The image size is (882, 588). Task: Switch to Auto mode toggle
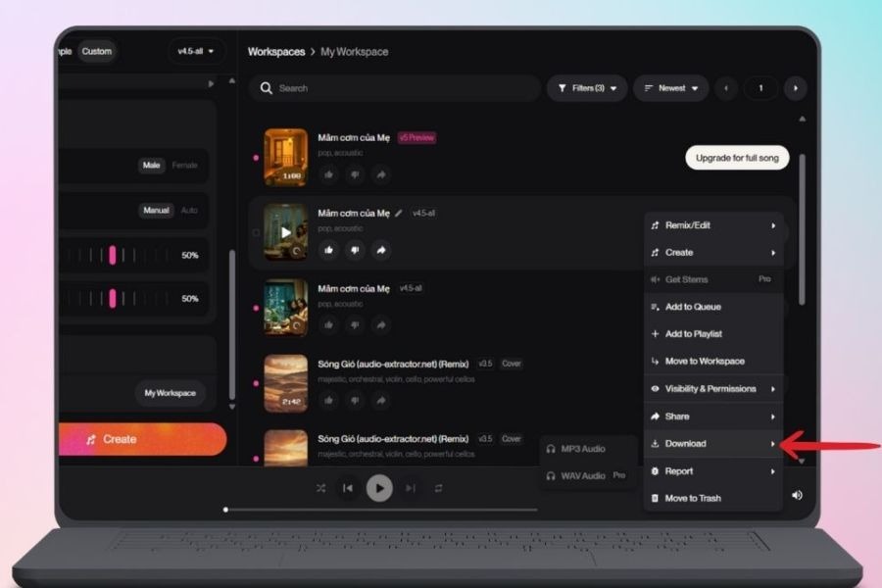coord(189,211)
